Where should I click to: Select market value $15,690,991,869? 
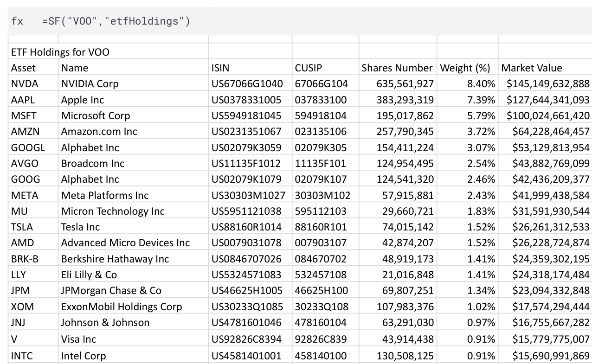(545, 356)
